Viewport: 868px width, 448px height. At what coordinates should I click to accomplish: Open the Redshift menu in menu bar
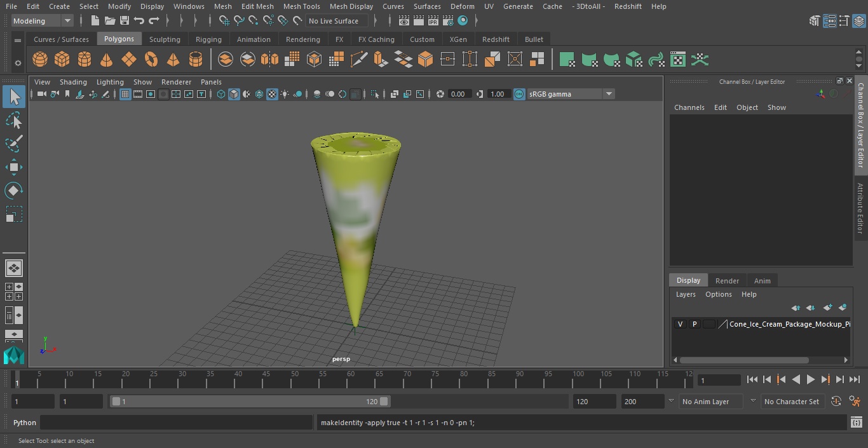(x=628, y=6)
